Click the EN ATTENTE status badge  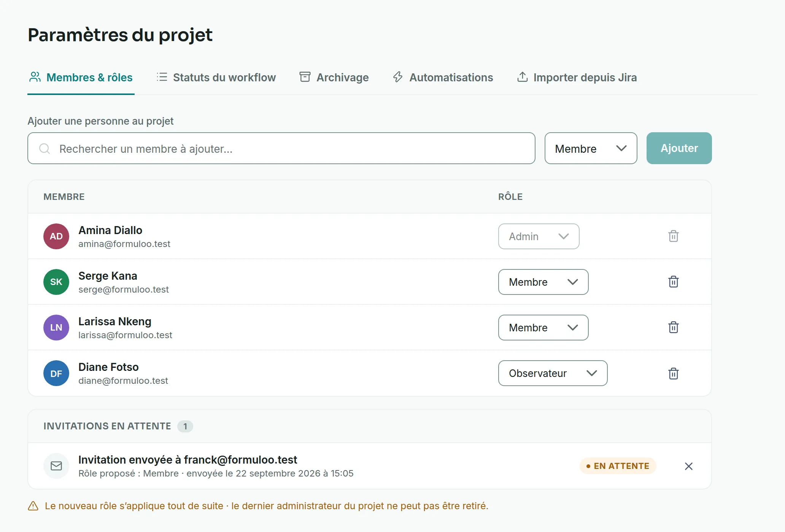pos(618,466)
